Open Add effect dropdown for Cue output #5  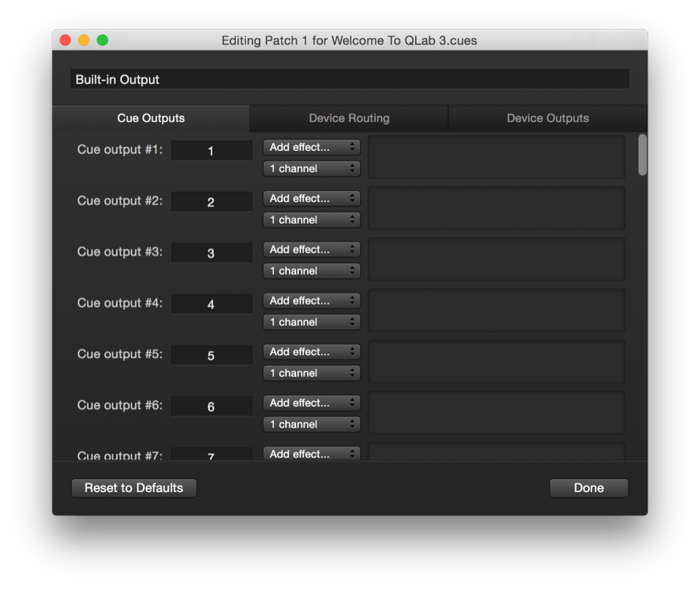[x=311, y=352]
